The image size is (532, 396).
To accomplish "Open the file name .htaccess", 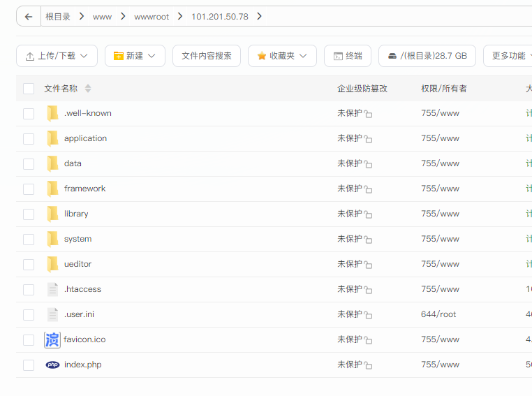I will pos(83,289).
